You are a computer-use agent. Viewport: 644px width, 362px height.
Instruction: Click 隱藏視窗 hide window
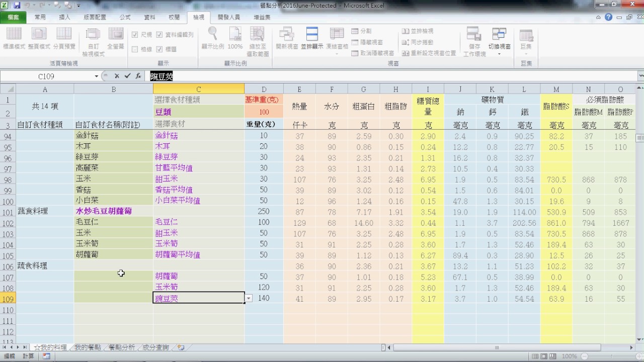pos(367,42)
